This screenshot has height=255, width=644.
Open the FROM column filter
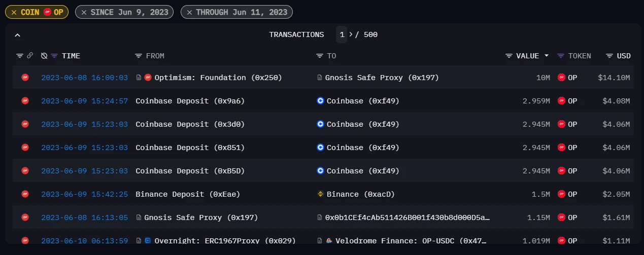click(139, 56)
